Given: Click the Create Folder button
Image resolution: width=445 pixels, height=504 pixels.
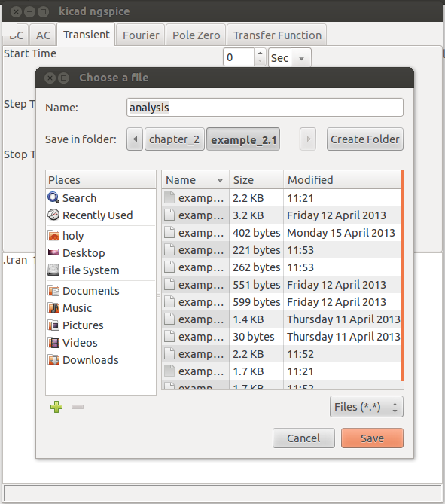Looking at the screenshot, I should [x=365, y=139].
